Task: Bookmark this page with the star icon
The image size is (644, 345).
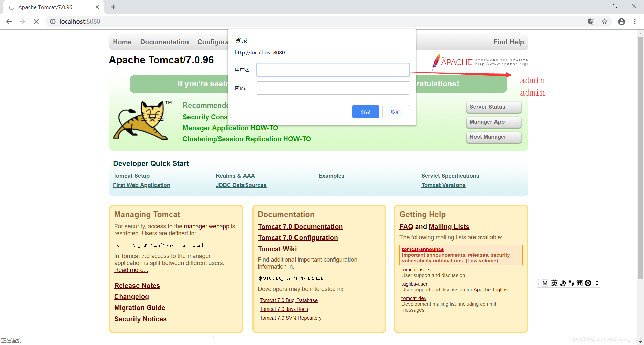Action: (x=604, y=22)
